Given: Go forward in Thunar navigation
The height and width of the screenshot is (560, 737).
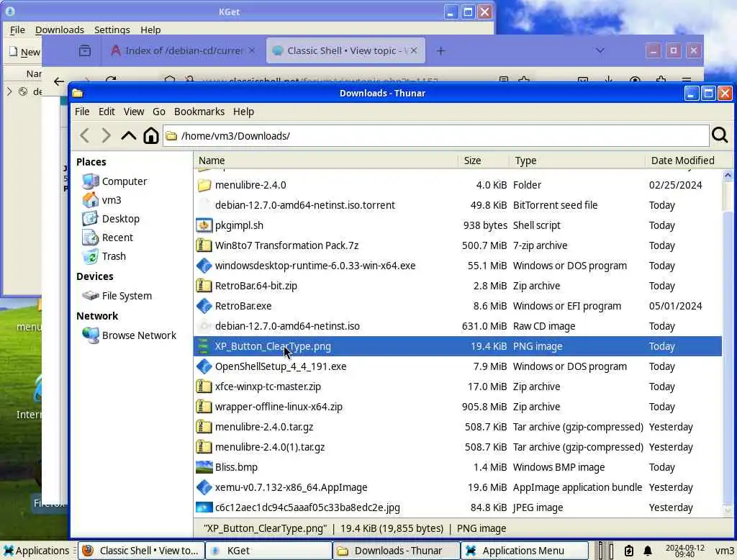Looking at the screenshot, I should 107,136.
